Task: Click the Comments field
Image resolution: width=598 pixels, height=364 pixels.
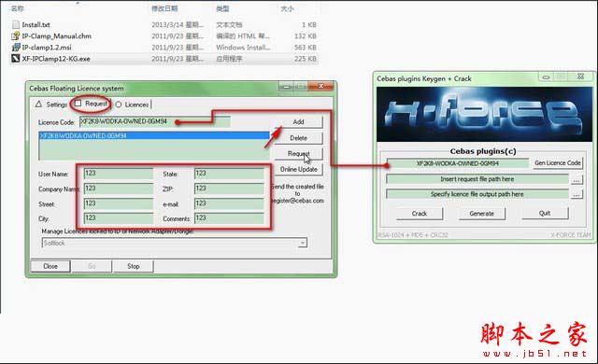Action: click(229, 218)
